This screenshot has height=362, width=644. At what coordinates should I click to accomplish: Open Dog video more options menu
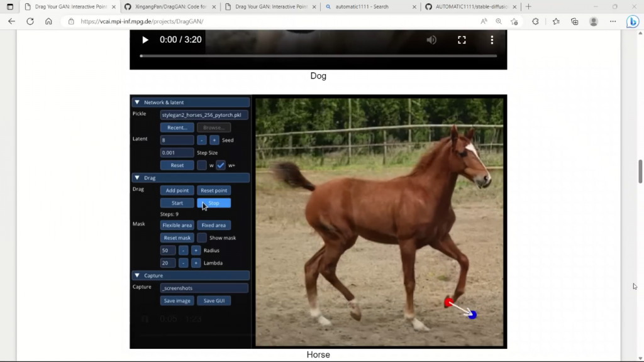492,40
